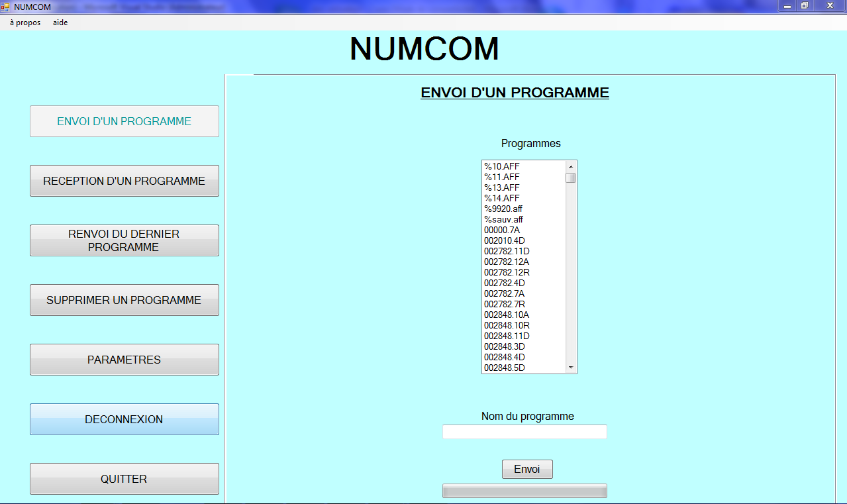This screenshot has width=847, height=504.
Task: Select program %9920.aff from list
Action: (x=503, y=209)
